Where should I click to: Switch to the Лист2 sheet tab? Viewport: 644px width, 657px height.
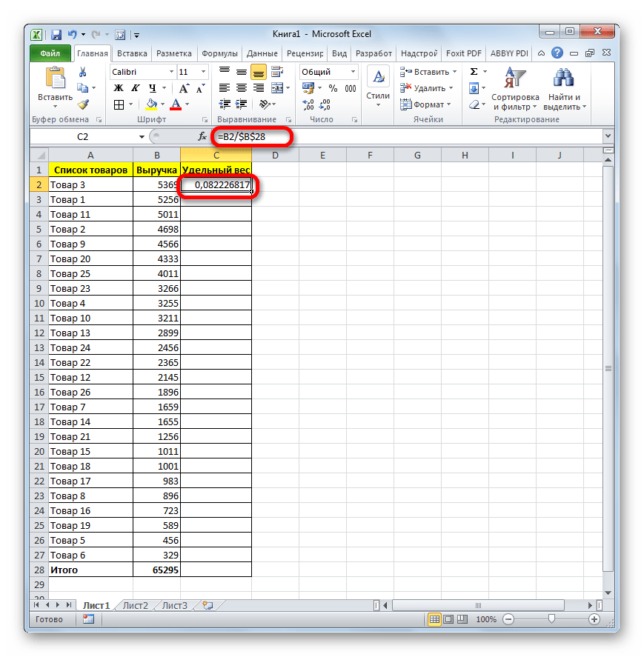(135, 605)
